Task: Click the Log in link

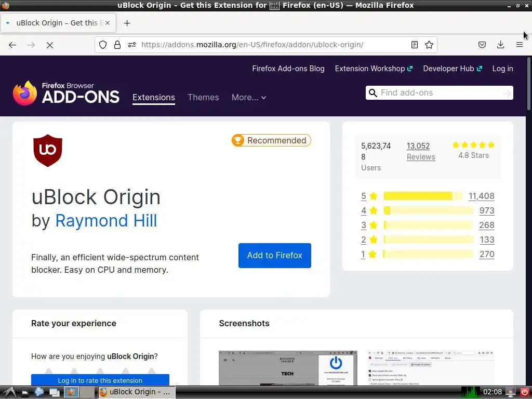Action: point(502,69)
